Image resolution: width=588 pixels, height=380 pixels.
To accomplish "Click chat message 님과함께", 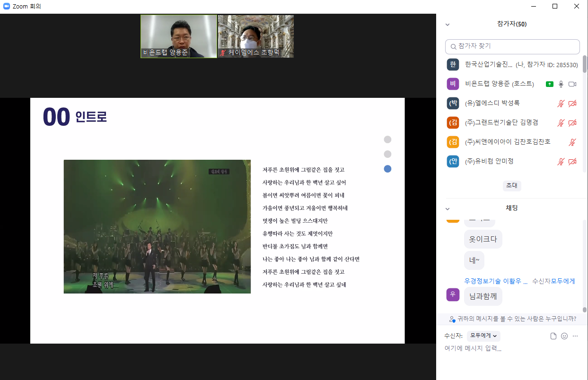I will 483,296.
